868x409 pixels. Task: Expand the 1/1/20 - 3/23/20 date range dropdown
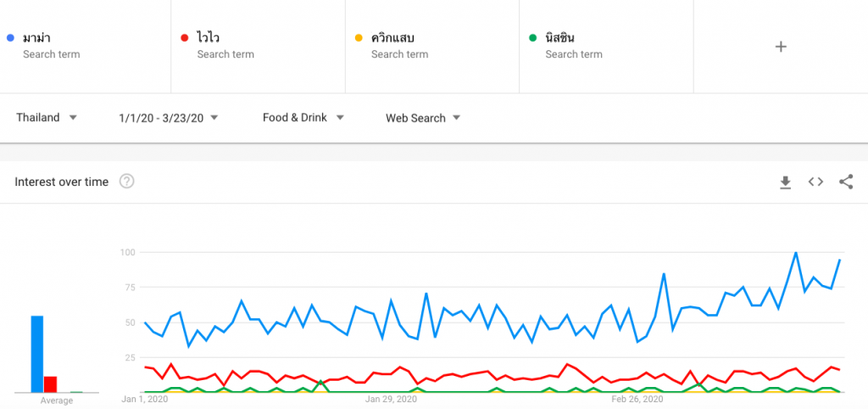pos(169,117)
